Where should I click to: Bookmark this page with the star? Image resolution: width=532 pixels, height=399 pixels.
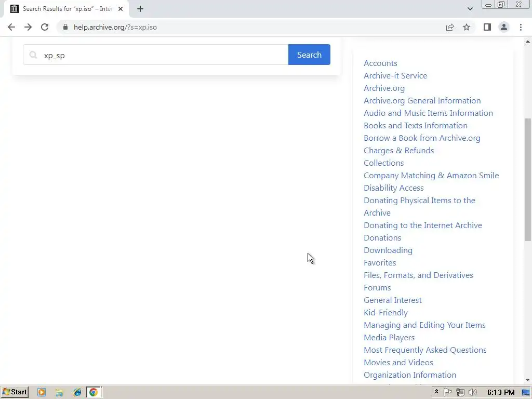point(467,27)
